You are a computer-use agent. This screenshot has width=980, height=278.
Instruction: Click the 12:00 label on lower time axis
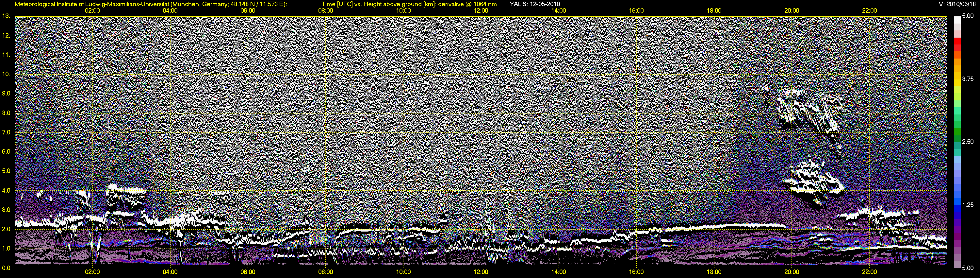click(x=481, y=272)
